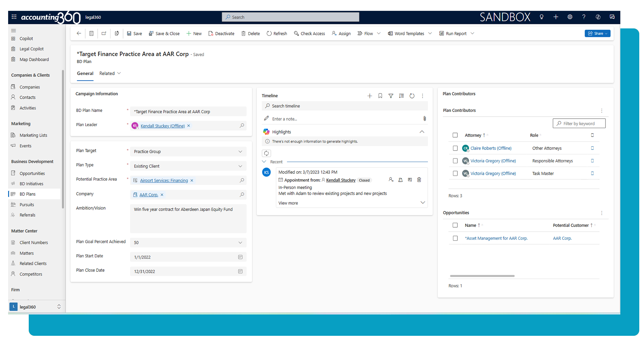Expand the Plan Goal Percent Achieved dropdown
Image resolution: width=644 pixels, height=349 pixels.
click(x=240, y=242)
